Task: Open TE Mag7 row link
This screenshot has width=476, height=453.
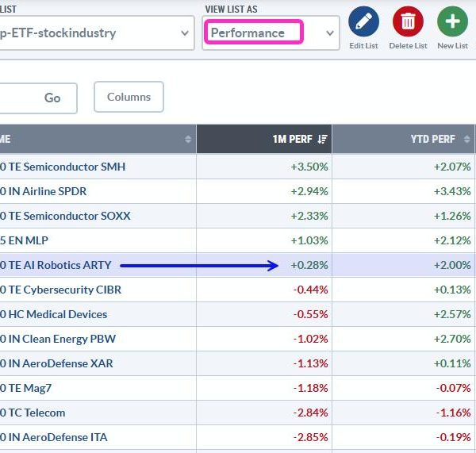Action: [x=26, y=388]
